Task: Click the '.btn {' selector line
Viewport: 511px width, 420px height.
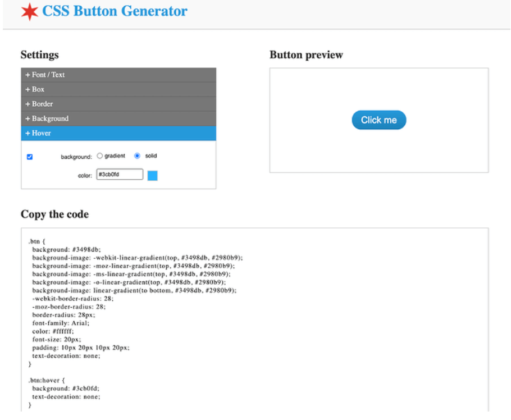Action: 37,241
